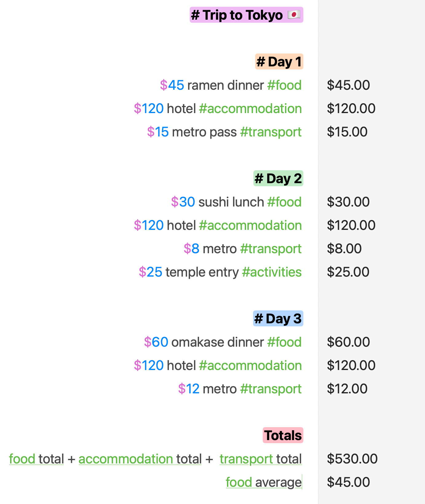Click #transport tag on metro pass line
This screenshot has height=504, width=425.
pyautogui.click(x=271, y=132)
